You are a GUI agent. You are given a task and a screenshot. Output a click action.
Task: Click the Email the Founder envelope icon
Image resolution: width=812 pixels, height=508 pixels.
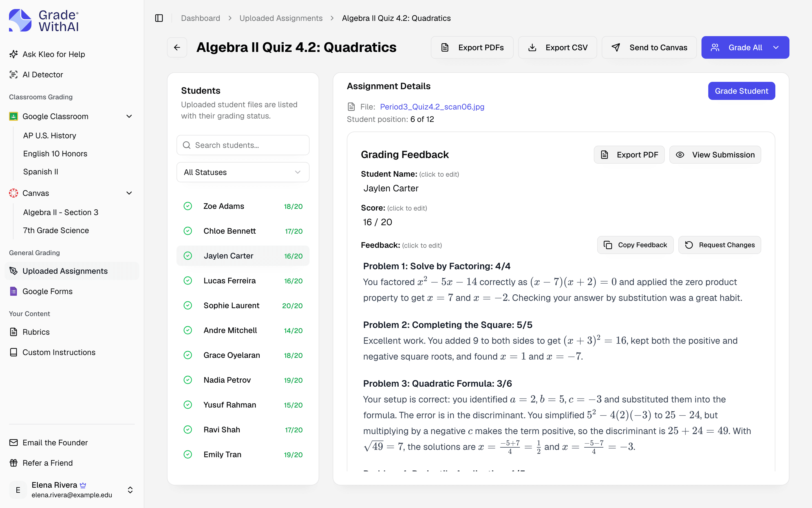[14, 443]
